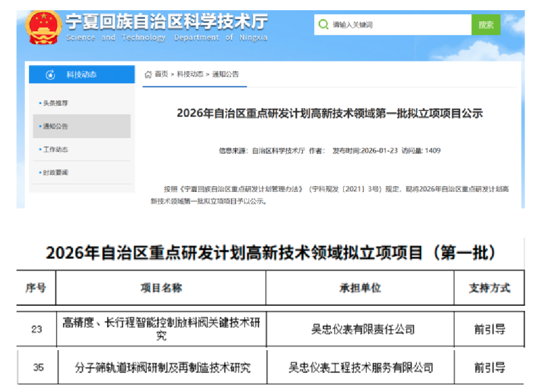Screen dimensions: 540x392
Task: Click 首页 breadcrumb link
Action: pos(161,75)
